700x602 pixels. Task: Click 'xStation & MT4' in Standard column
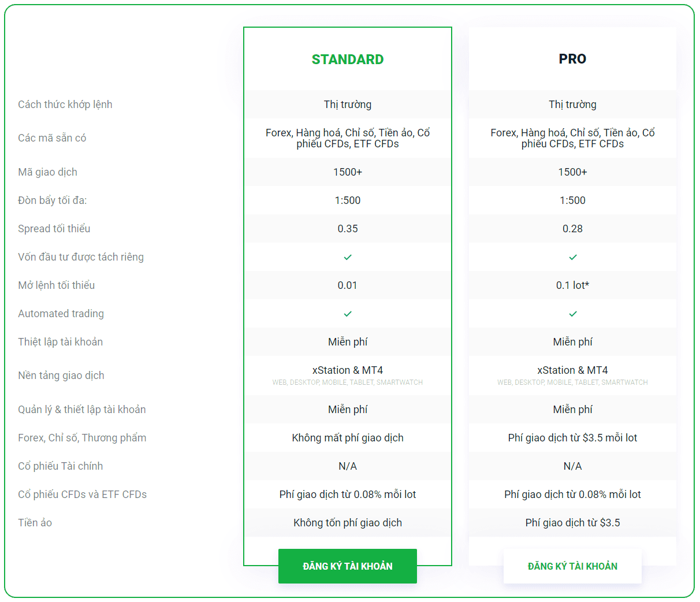(x=348, y=370)
